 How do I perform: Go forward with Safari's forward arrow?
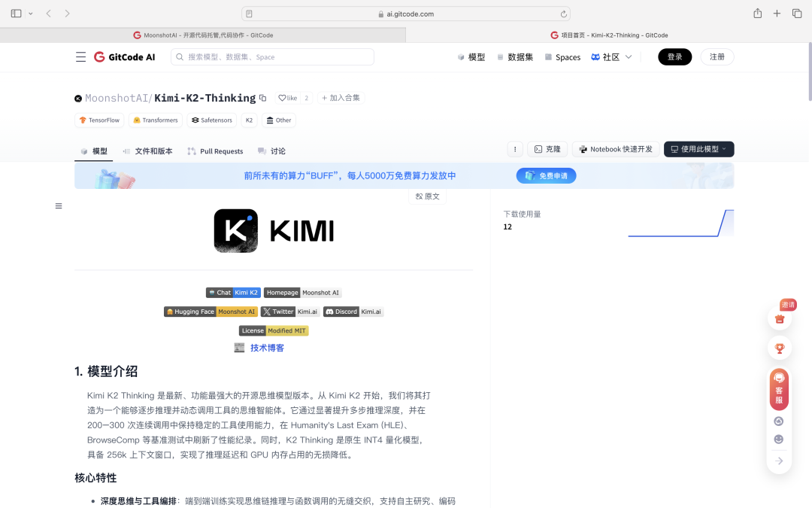(x=67, y=14)
